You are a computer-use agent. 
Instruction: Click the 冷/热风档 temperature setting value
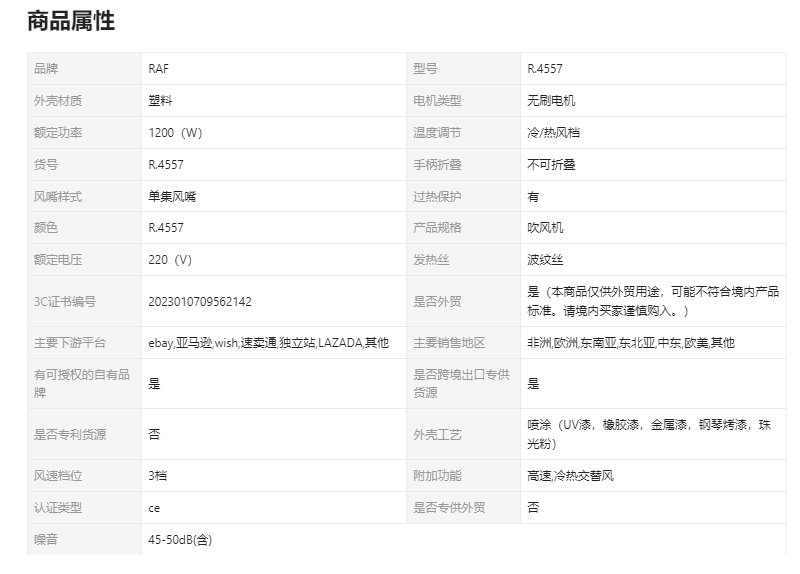coord(557,133)
